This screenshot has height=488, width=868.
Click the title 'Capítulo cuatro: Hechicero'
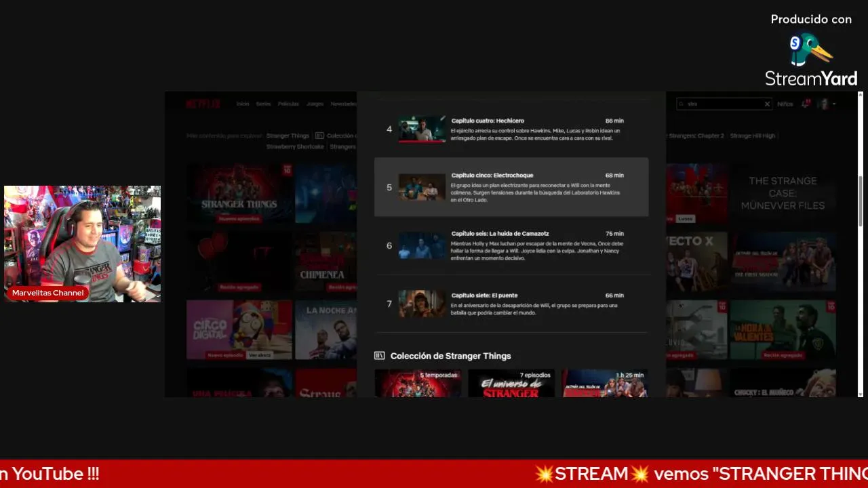[x=488, y=121]
